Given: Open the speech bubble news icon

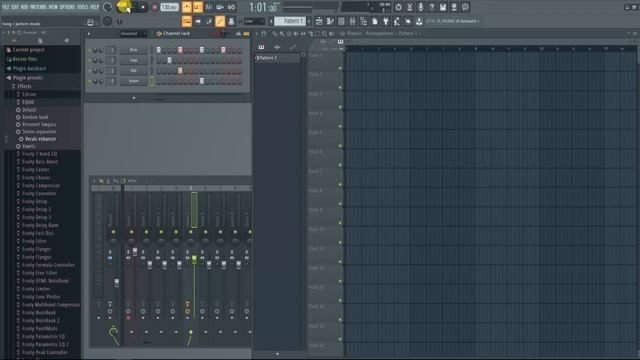Looking at the screenshot, I should tap(465, 7).
